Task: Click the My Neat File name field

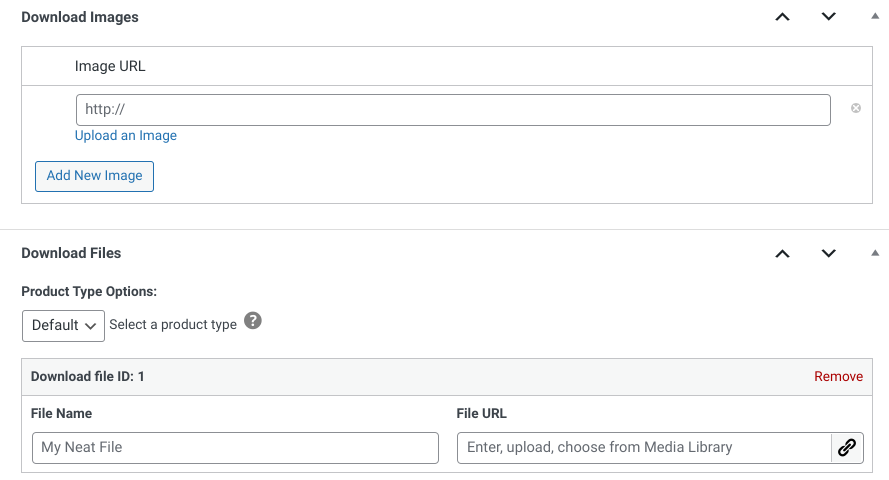Action: [235, 448]
